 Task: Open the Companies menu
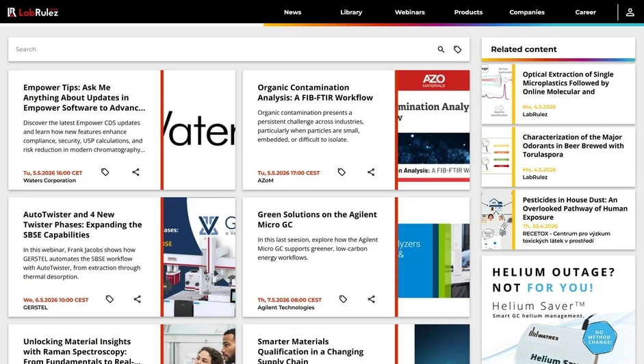coord(527,12)
